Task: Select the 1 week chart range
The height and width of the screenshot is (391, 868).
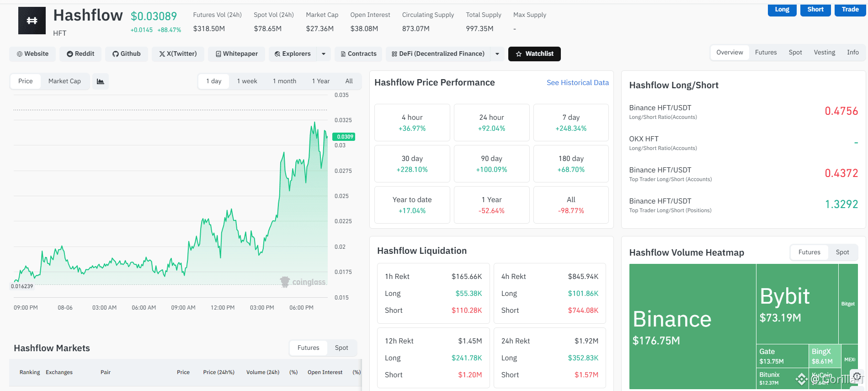Action: coord(247,81)
